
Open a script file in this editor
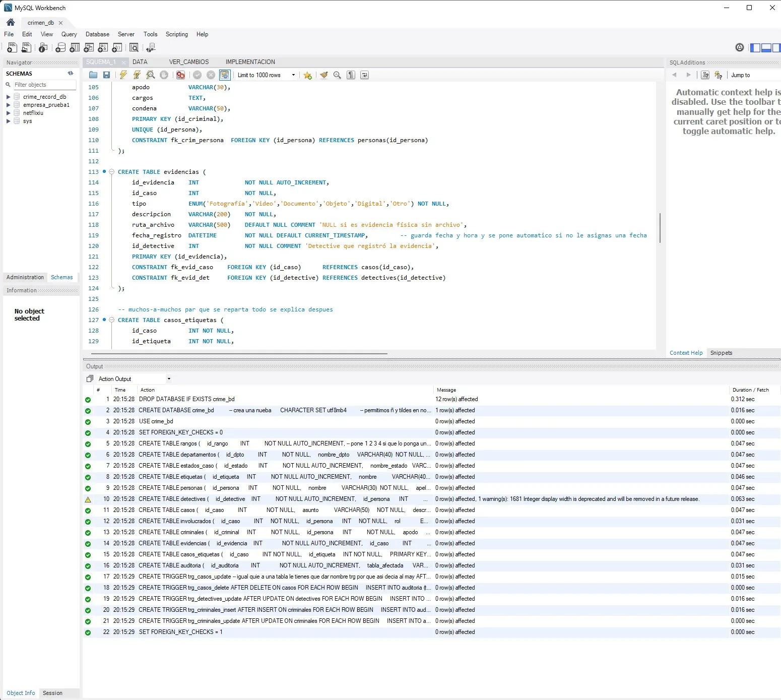point(93,75)
